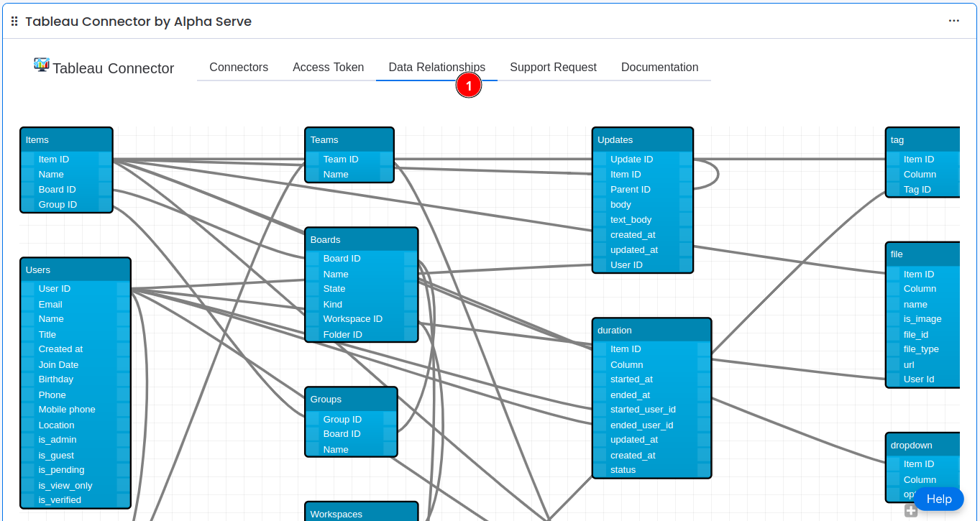Click the red numbered marker 1 badge
Screen dimensions: 980x521
468,86
